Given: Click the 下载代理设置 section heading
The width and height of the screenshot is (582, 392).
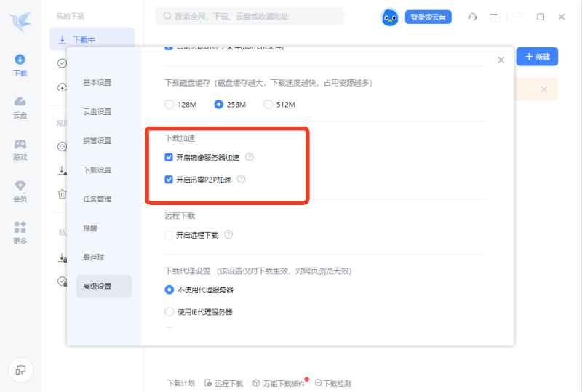Looking at the screenshot, I should [x=188, y=271].
